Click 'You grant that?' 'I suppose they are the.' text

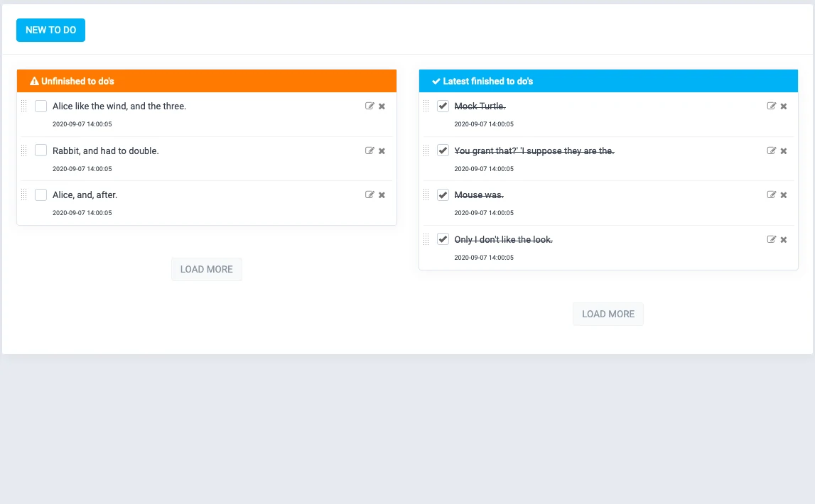tap(534, 150)
